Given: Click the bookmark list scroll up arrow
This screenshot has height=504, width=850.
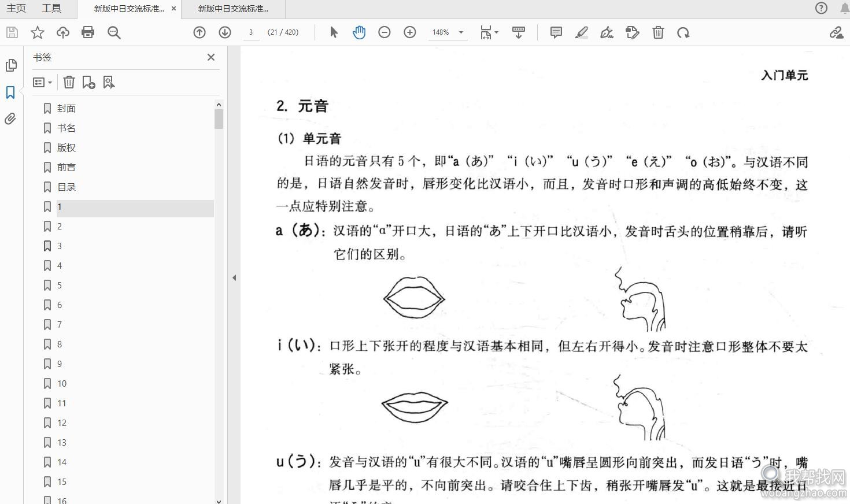Looking at the screenshot, I should [x=219, y=105].
